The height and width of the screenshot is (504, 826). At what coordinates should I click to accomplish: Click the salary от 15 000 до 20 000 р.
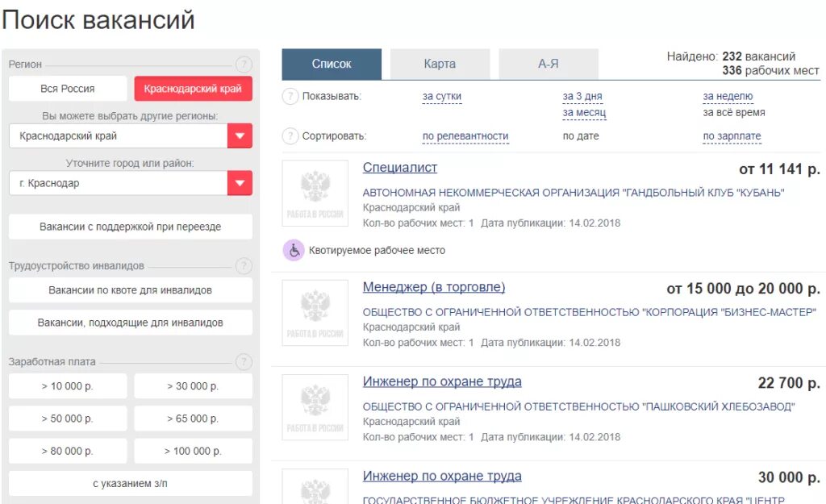(743, 289)
